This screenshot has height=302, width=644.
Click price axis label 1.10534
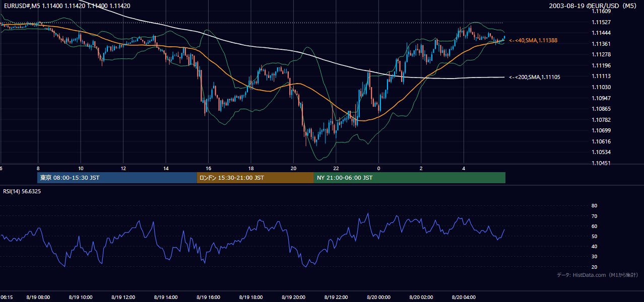pyautogui.click(x=601, y=152)
